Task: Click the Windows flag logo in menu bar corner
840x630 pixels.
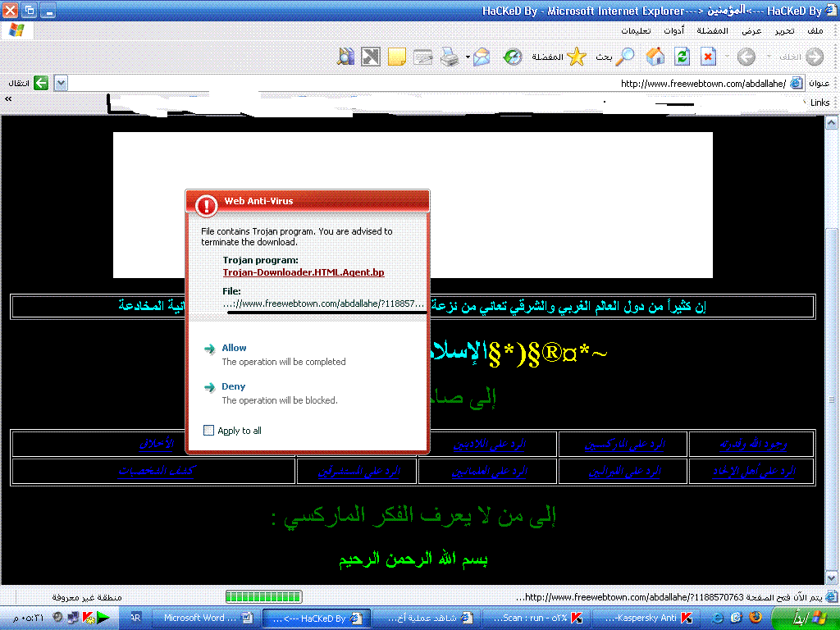Action: tap(17, 30)
